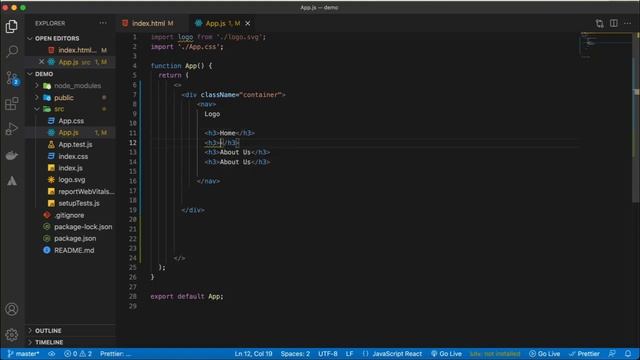640x360 pixels.
Task: Place cursor on export default App line
Action: [x=187, y=297]
